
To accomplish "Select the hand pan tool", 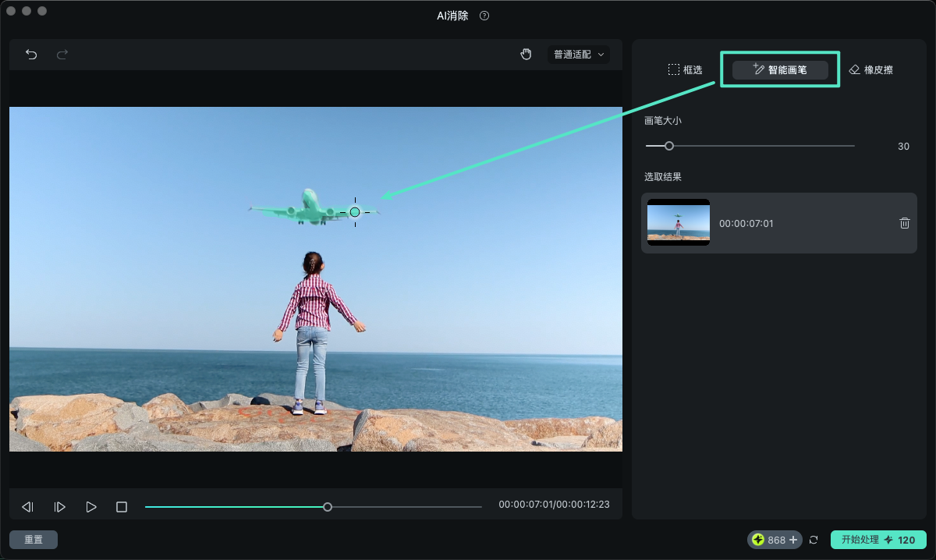I will [x=526, y=55].
